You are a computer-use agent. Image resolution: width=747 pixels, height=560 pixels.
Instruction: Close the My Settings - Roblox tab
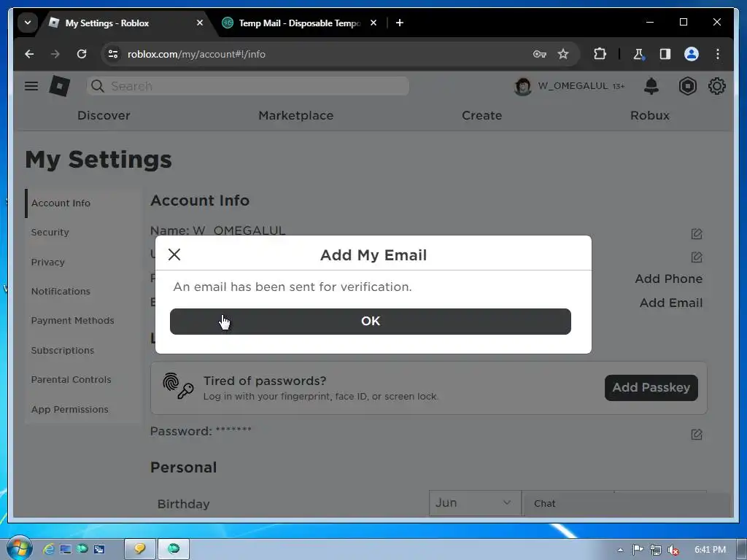(200, 23)
